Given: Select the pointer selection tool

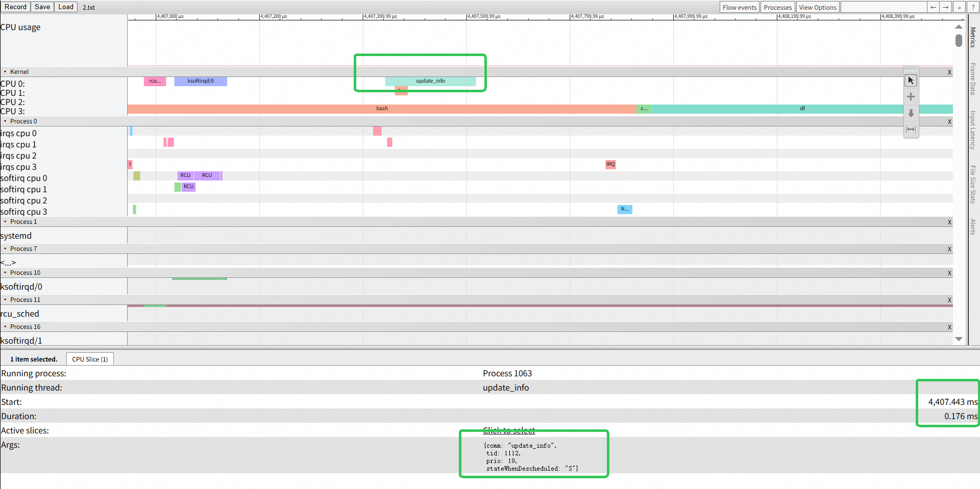Looking at the screenshot, I should 911,81.
